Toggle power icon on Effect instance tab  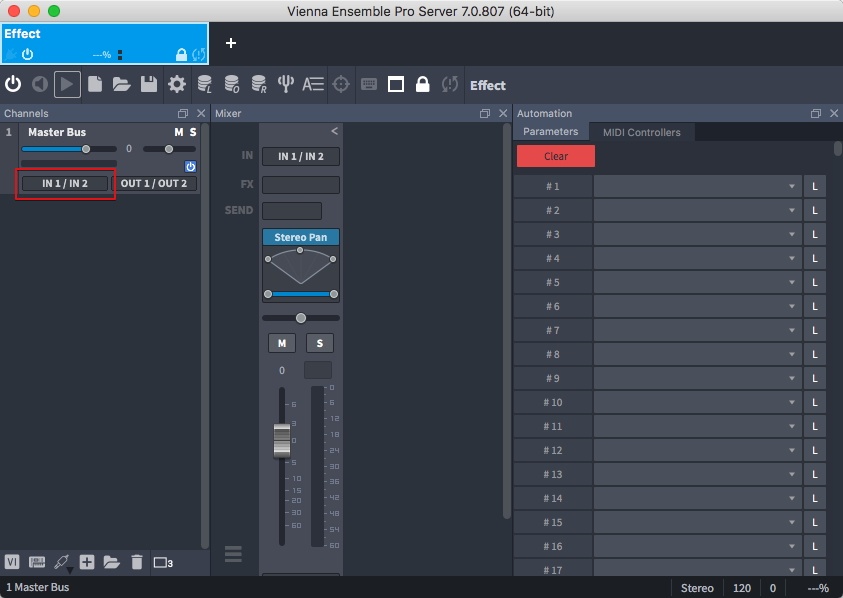point(27,54)
